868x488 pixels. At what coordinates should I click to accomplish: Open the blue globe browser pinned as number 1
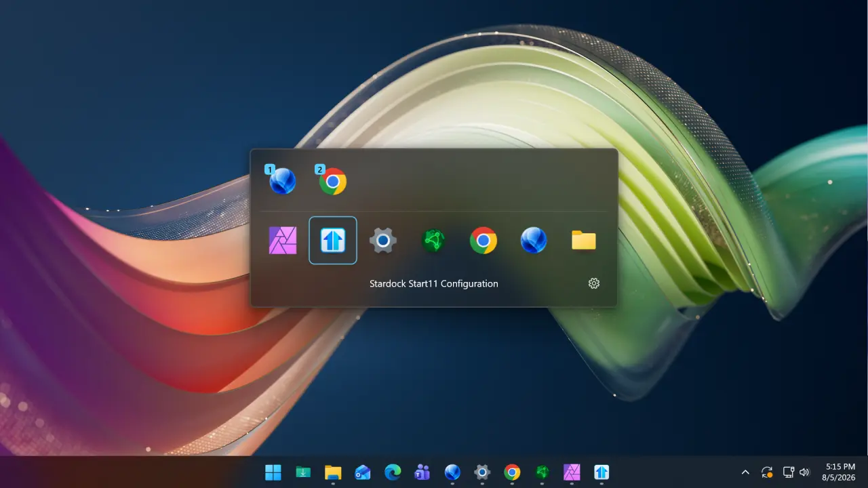[x=281, y=181]
